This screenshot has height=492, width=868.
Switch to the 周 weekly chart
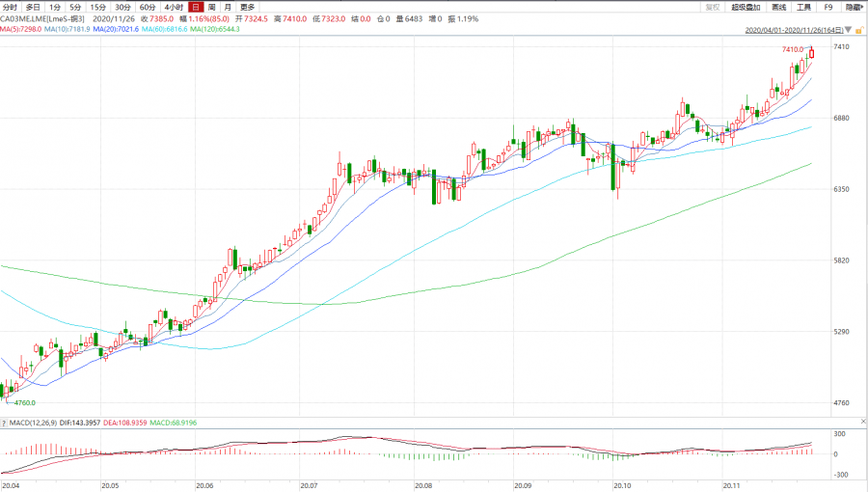[211, 7]
